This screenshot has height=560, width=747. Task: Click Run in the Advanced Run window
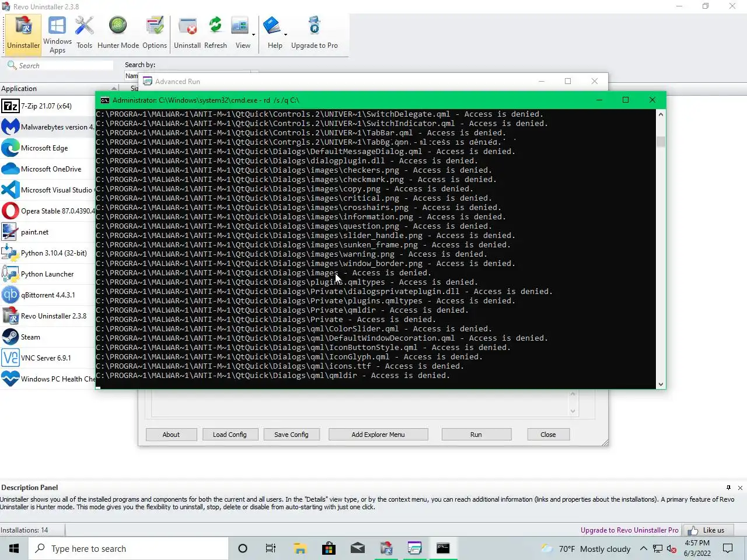476,435
